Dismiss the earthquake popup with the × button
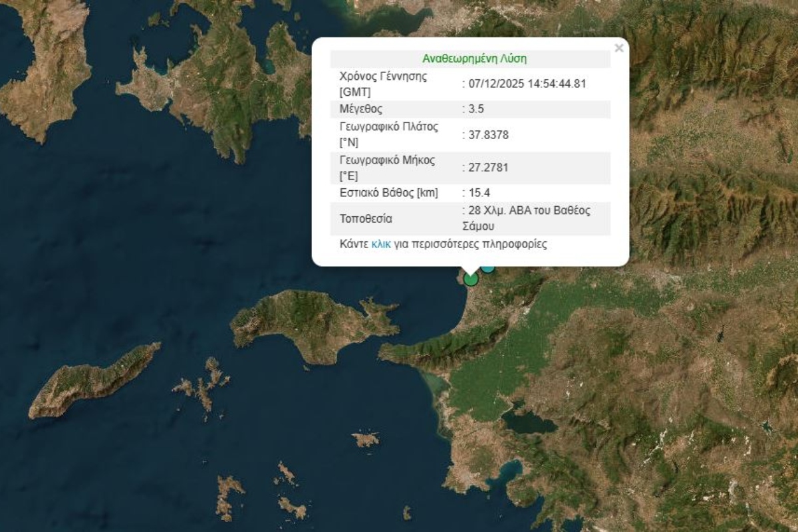Viewport: 798px width, 532px height. point(618,47)
